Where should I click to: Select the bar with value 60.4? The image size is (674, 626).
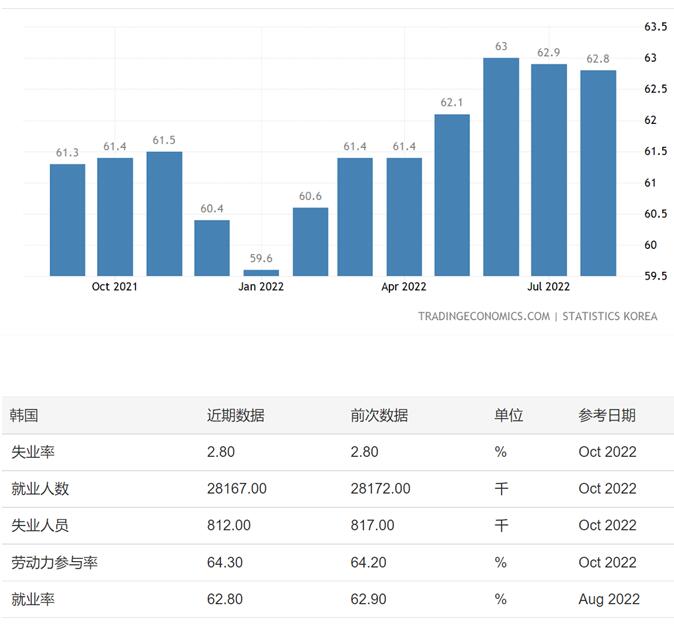pos(212,248)
